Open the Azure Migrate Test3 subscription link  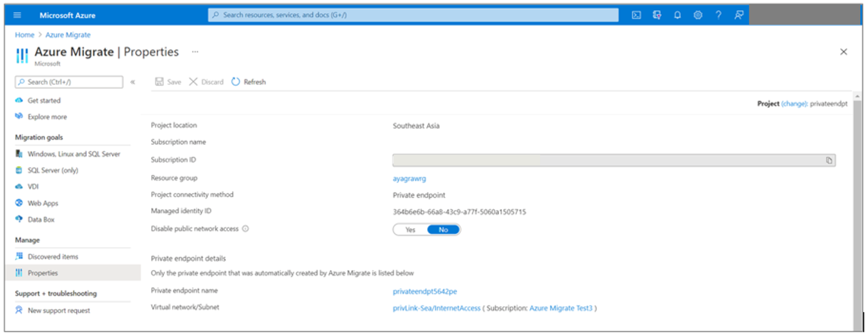(561, 308)
